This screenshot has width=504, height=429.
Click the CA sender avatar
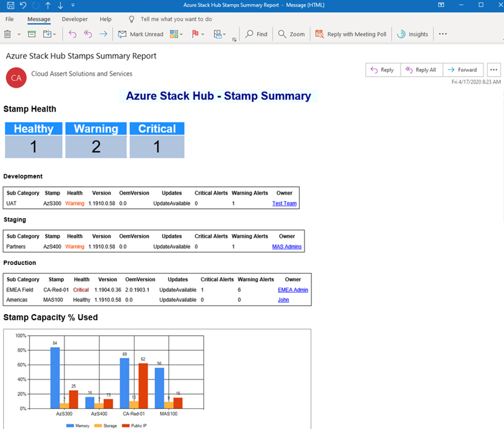[16, 78]
